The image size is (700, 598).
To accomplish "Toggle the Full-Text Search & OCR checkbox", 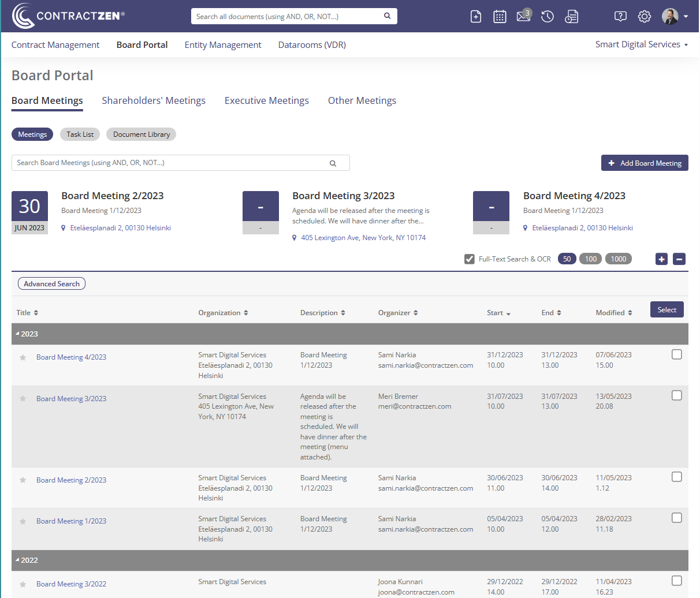I will [470, 259].
